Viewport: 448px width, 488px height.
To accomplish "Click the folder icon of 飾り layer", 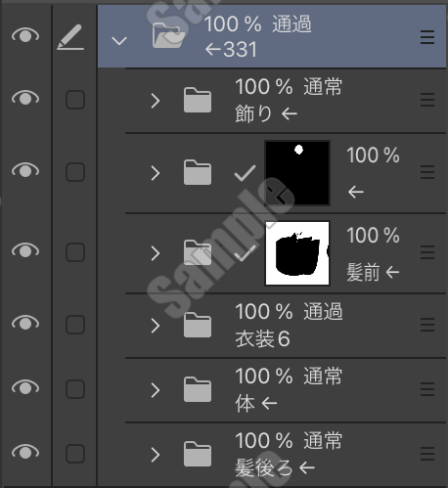I will pyautogui.click(x=198, y=100).
